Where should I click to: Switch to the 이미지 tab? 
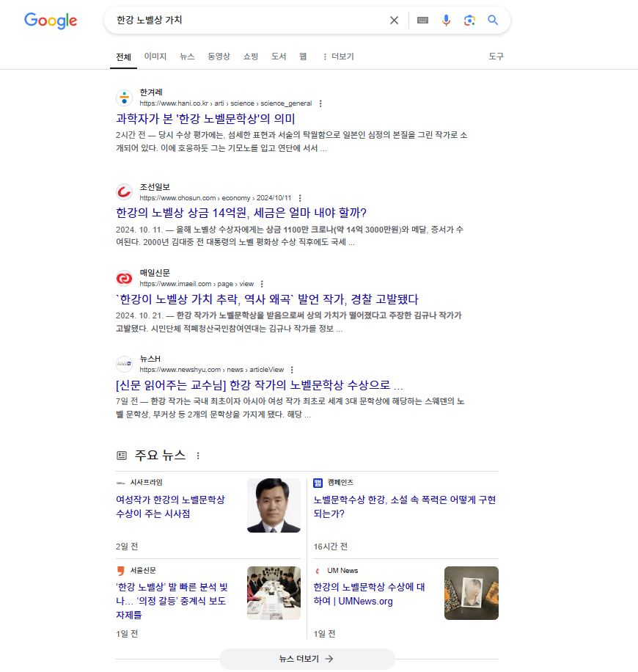(153, 56)
